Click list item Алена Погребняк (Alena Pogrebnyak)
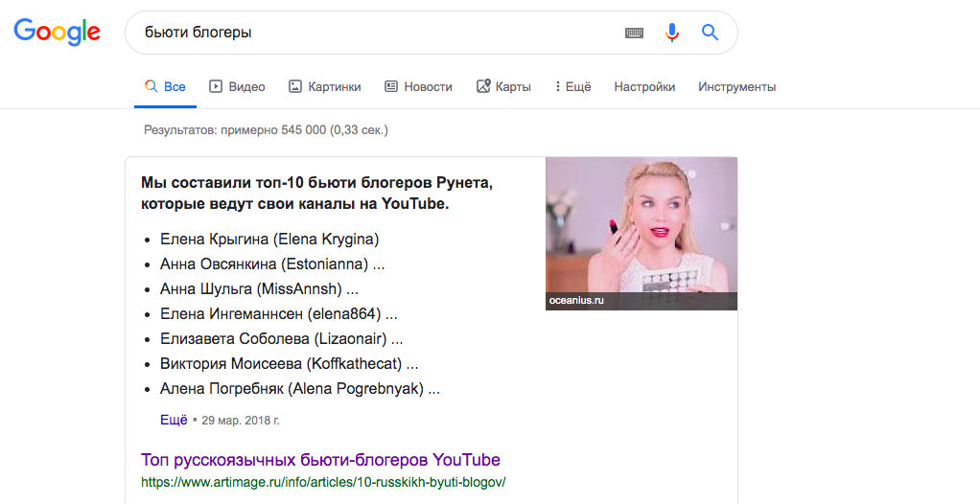980x504 pixels. click(300, 389)
